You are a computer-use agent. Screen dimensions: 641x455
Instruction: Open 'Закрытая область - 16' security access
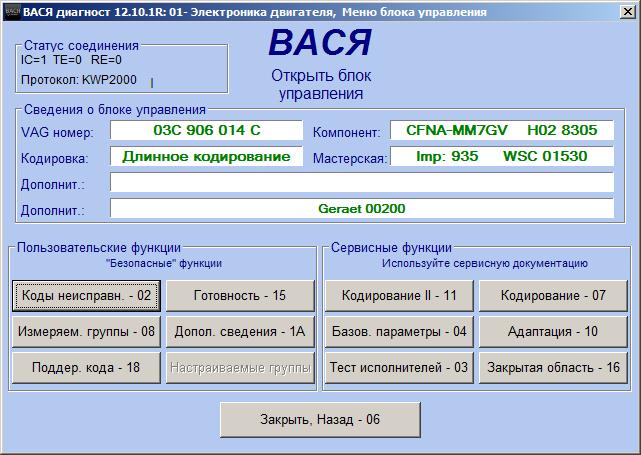coord(554,367)
